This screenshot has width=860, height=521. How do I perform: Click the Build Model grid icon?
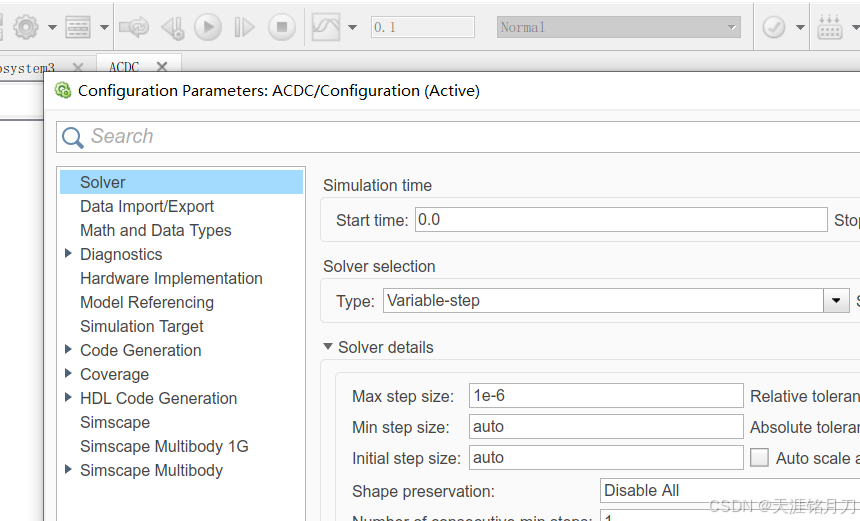(x=830, y=28)
